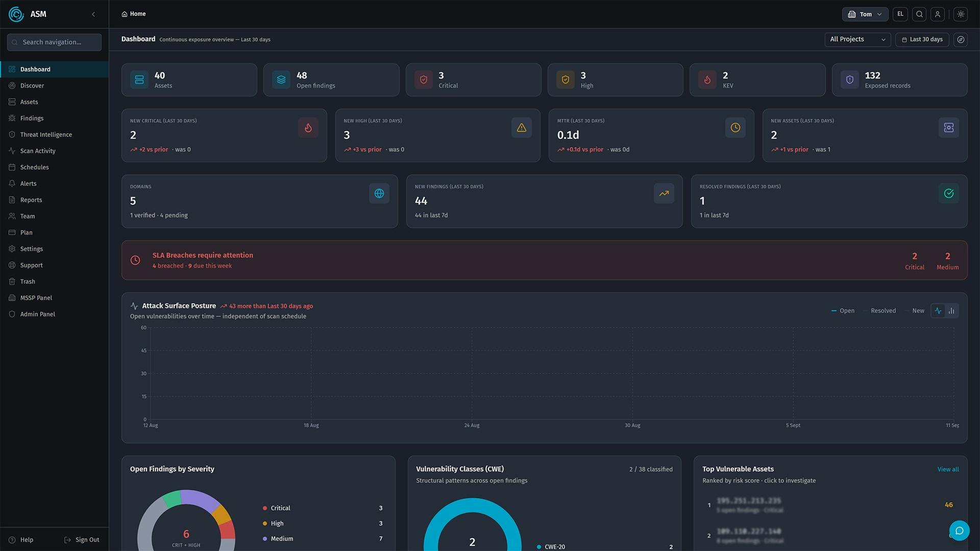Switch posture chart to bar view
This screenshot has height=551, width=980.
pos(951,311)
